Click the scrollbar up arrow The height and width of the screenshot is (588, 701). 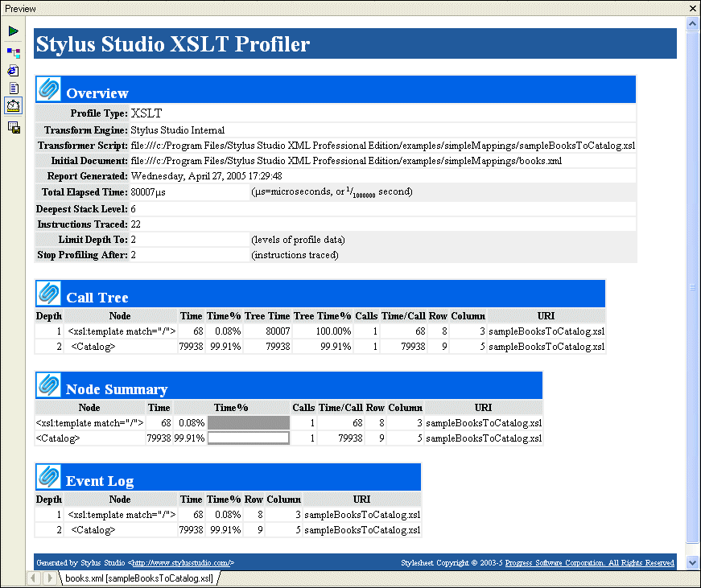pyautogui.click(x=692, y=23)
